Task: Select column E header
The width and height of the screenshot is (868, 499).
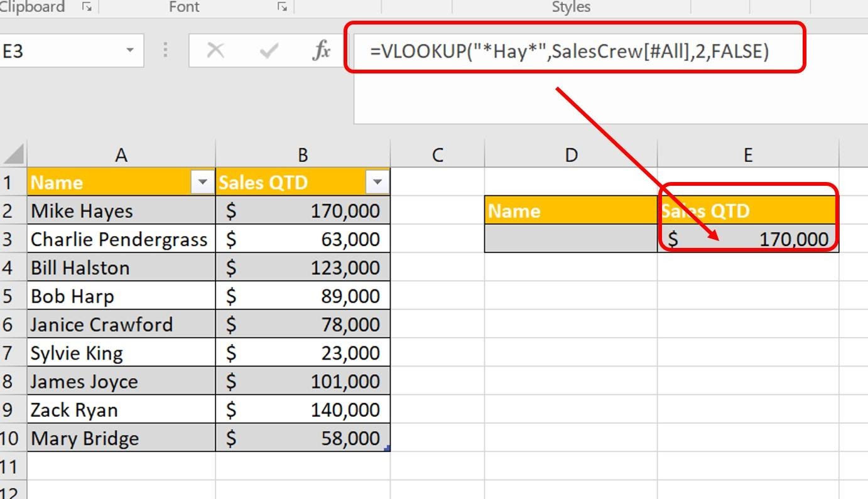Action: tap(748, 154)
